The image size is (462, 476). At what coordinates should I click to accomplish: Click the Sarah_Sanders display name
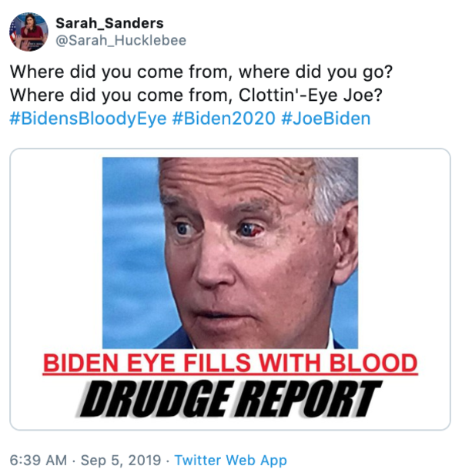(109, 23)
